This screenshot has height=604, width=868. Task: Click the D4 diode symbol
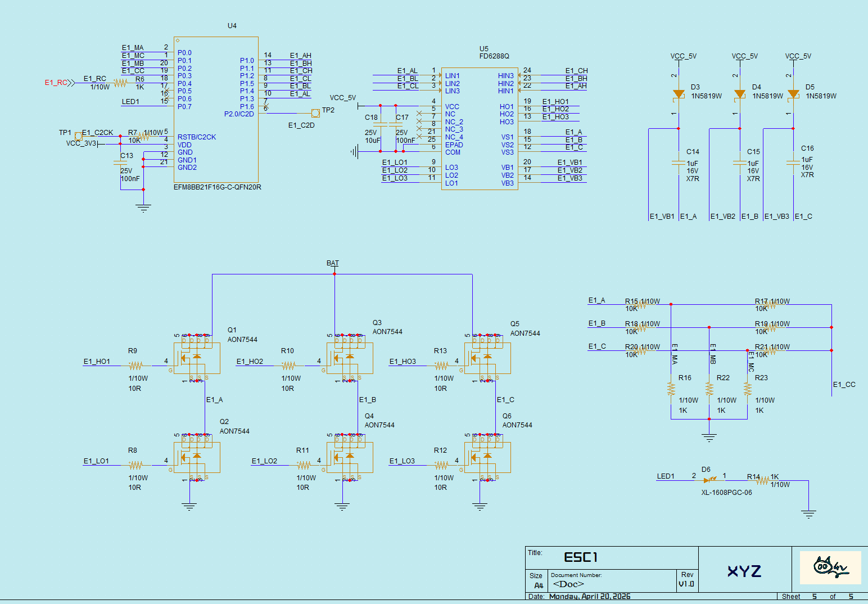(x=740, y=94)
